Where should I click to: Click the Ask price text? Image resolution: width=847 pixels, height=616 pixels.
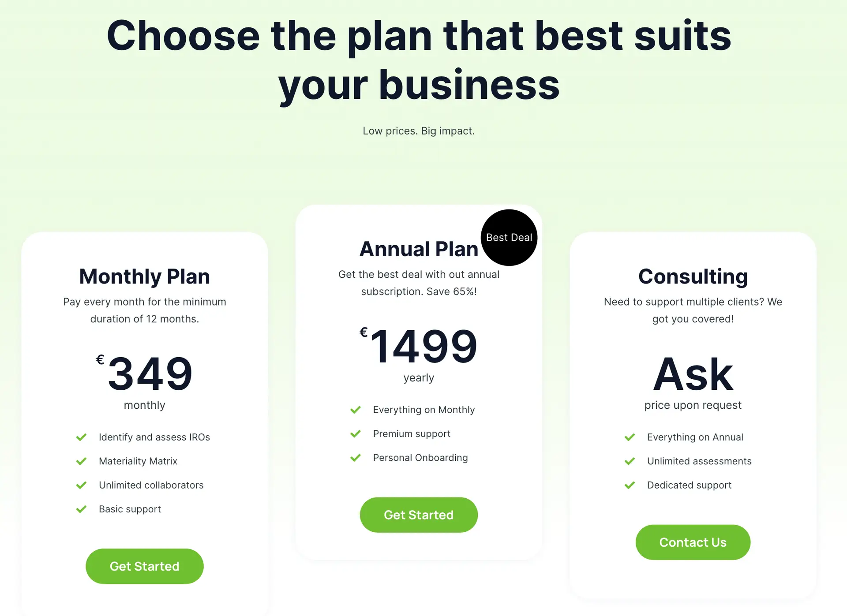[x=693, y=374]
